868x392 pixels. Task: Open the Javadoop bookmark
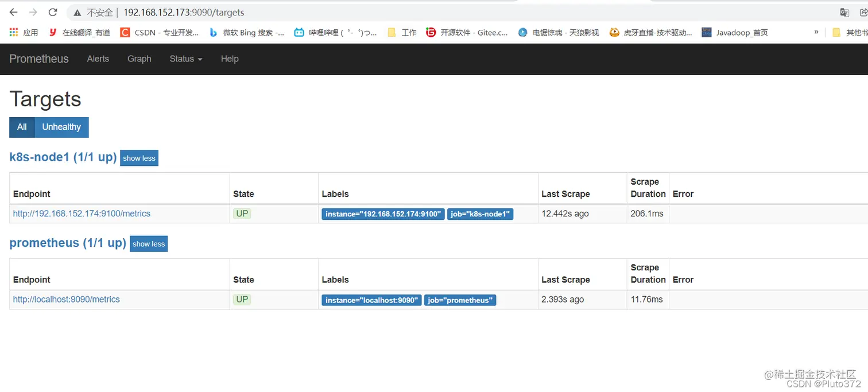735,33
